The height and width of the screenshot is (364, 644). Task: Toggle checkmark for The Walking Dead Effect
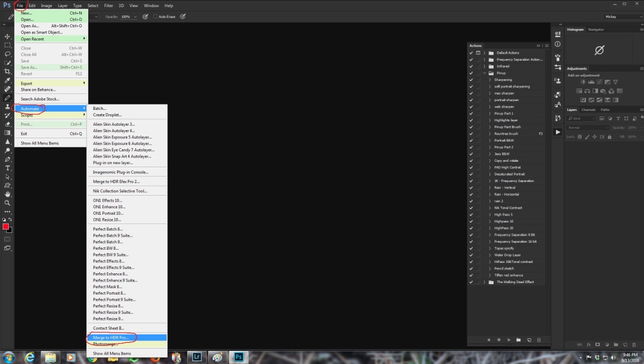click(x=471, y=282)
